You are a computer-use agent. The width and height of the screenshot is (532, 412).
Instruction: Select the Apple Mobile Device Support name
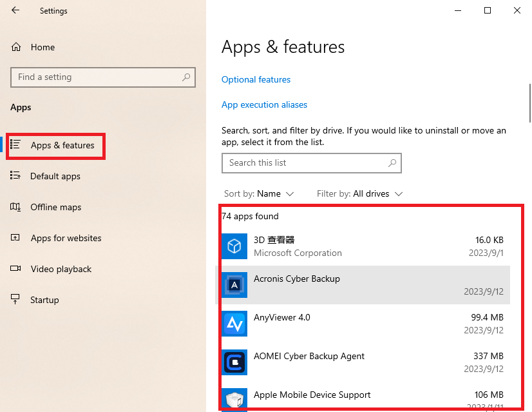click(312, 395)
